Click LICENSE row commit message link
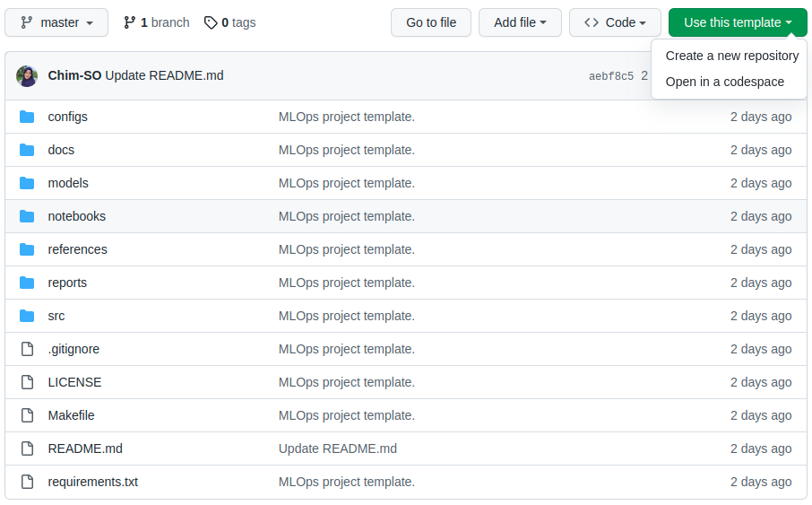This screenshot has height=505, width=812. [x=347, y=382]
